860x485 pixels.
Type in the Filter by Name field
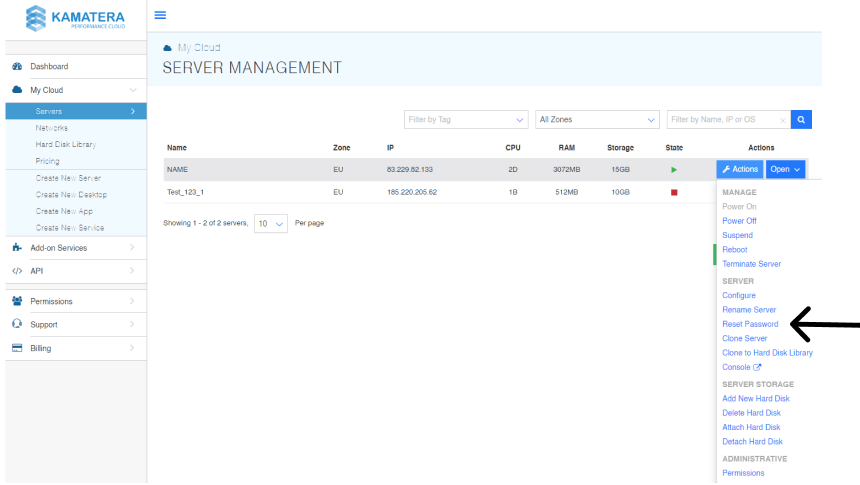click(x=724, y=120)
